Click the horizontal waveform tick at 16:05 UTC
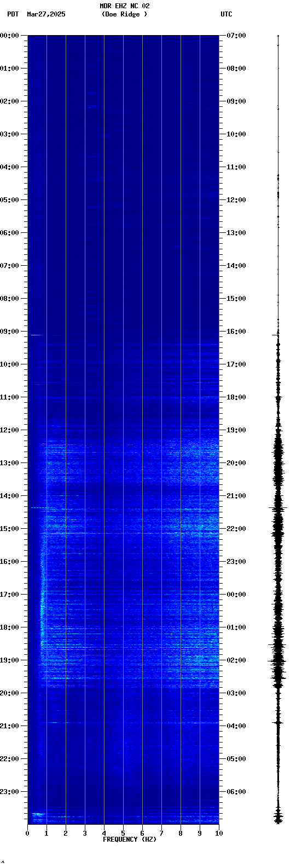The width and height of the screenshot is (302, 868). pyautogui.click(x=276, y=334)
